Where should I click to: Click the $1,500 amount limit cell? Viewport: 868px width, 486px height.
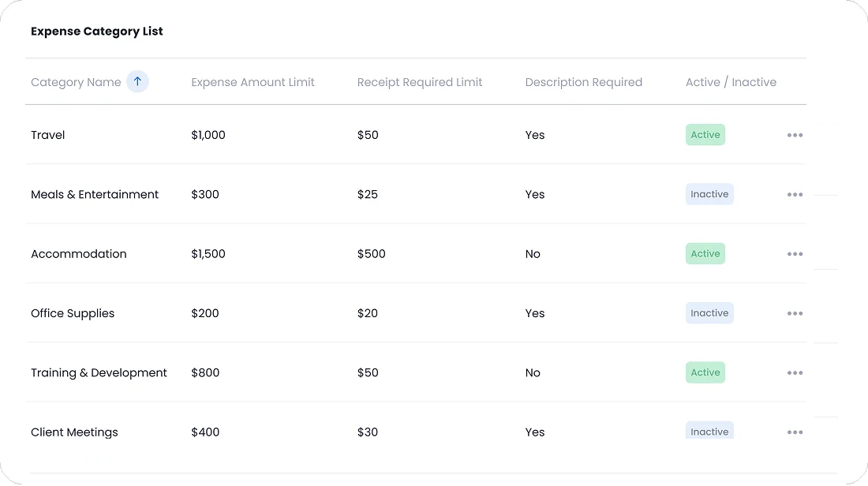coord(208,254)
